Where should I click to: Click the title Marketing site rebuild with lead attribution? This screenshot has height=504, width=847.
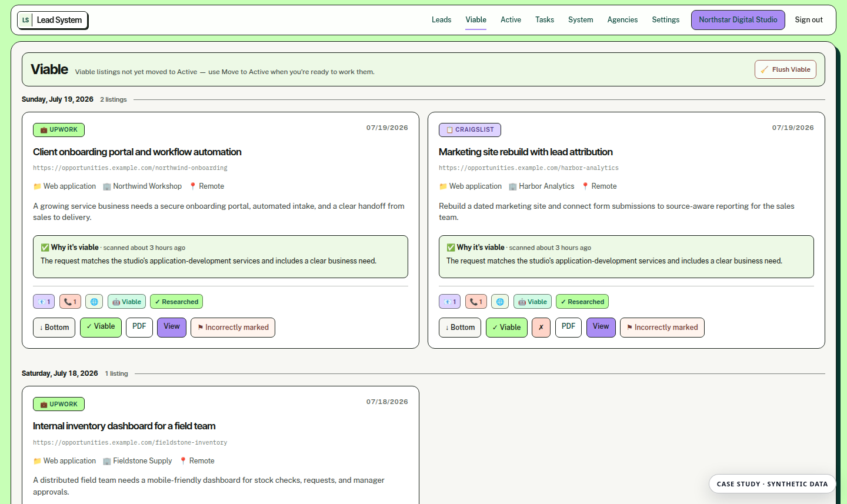point(526,152)
